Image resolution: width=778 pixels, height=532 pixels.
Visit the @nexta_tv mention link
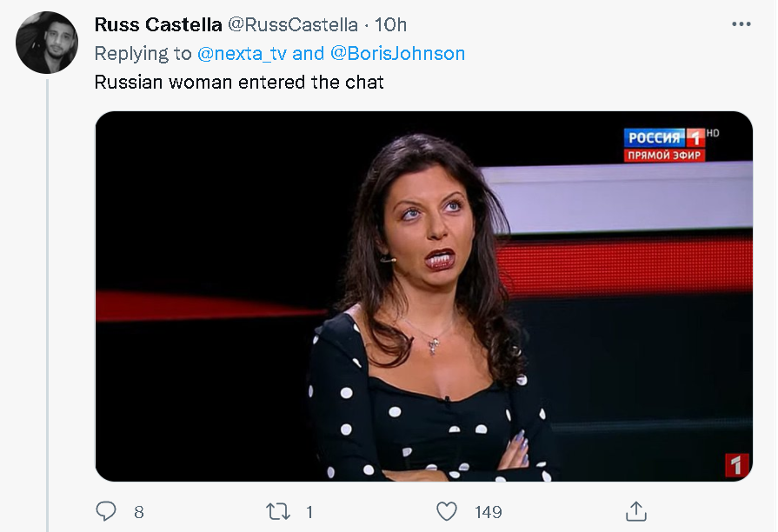pos(242,53)
